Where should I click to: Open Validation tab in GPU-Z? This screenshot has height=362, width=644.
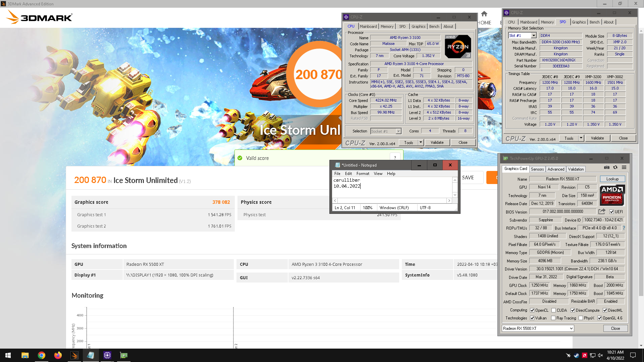click(x=576, y=169)
